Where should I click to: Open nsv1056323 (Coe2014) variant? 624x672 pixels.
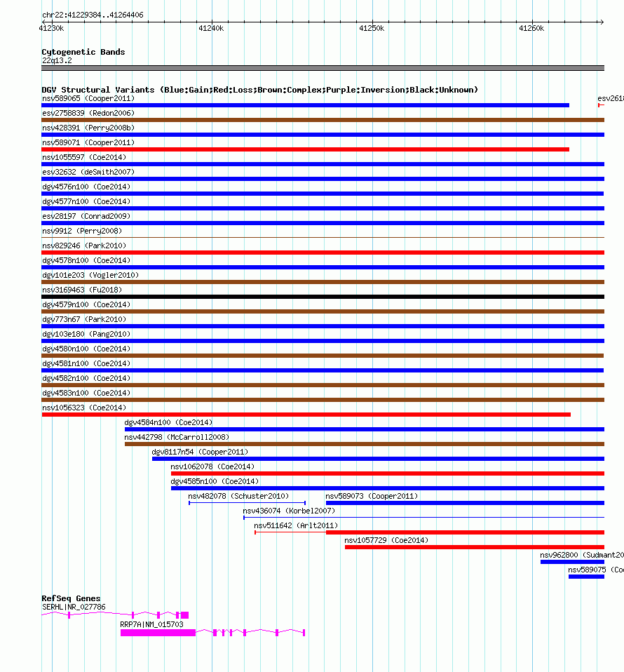tap(84, 408)
